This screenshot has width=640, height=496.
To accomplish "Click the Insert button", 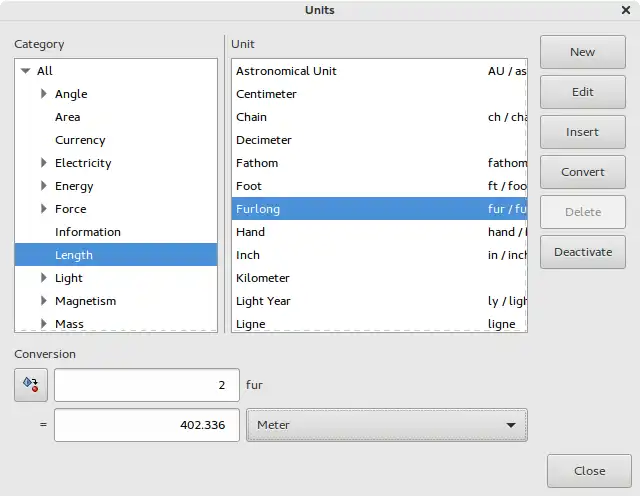I will tap(582, 132).
